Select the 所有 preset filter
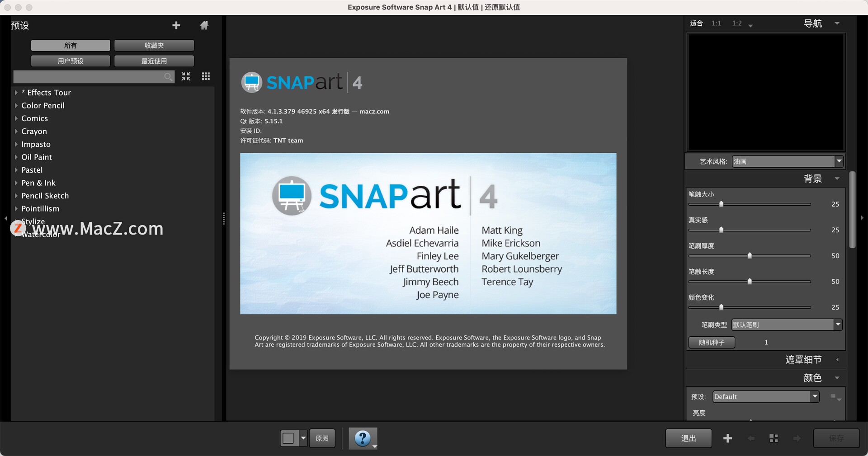This screenshot has height=456, width=868. pos(71,45)
